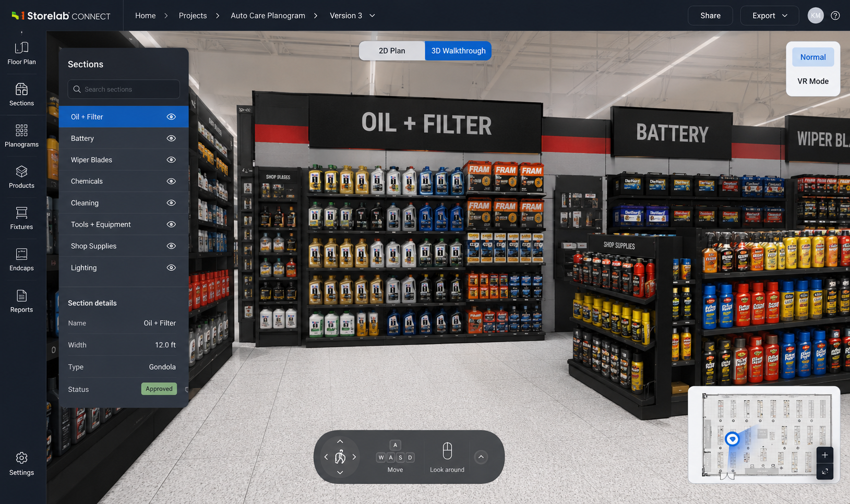Screen dimensions: 850x504
Task: Select the Wiper Blades section row
Action: click(124, 160)
